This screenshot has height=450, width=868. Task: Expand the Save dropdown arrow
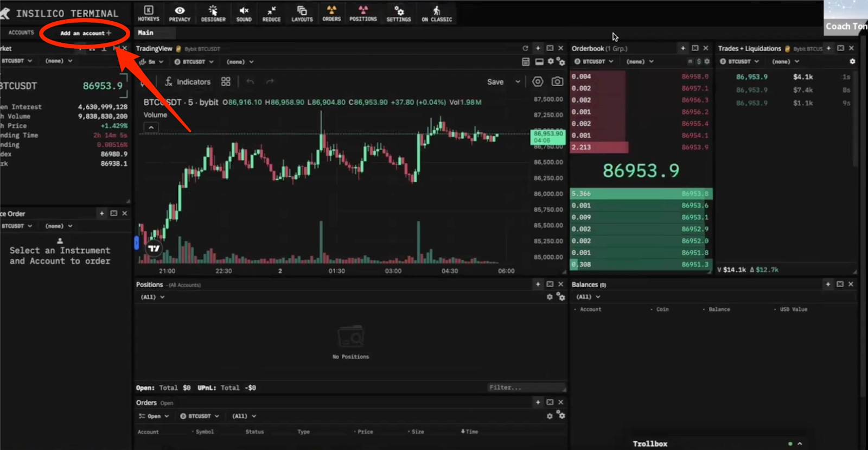coord(518,82)
